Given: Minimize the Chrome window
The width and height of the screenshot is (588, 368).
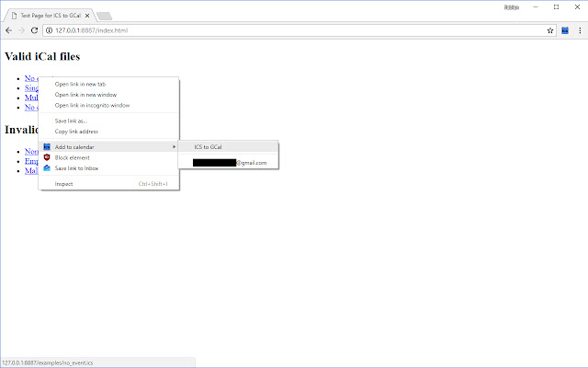Looking at the screenshot, I should pos(536,7).
